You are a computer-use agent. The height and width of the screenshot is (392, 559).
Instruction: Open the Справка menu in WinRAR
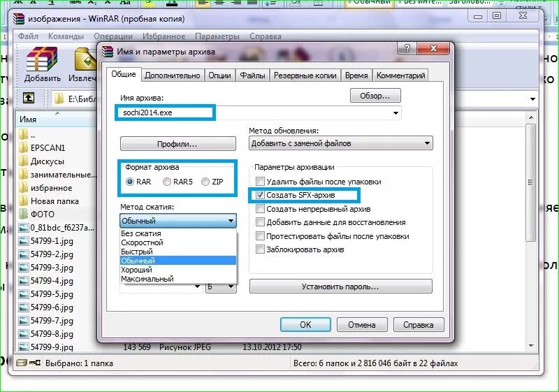266,36
